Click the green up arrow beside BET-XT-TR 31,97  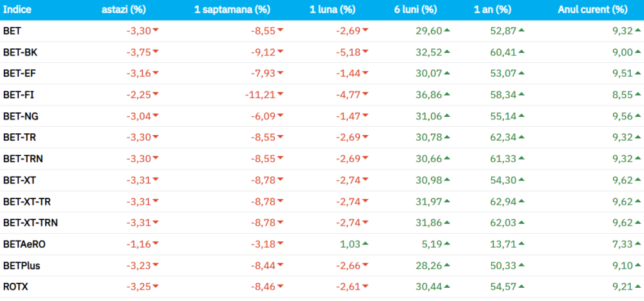coord(447,201)
